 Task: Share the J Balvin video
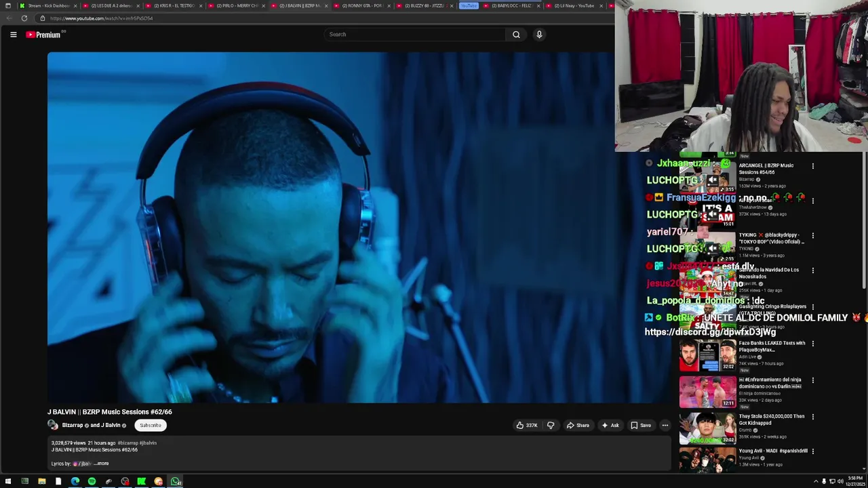click(x=578, y=426)
